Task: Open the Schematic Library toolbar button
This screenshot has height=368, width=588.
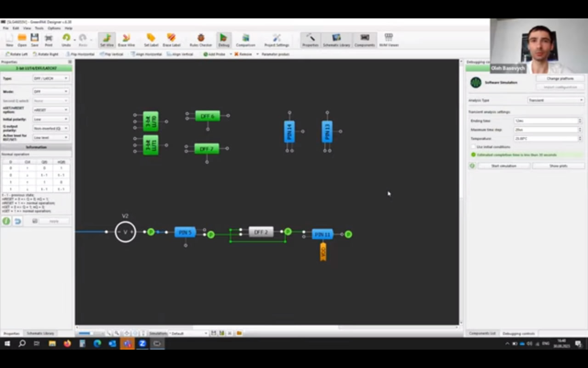Action: (336, 40)
